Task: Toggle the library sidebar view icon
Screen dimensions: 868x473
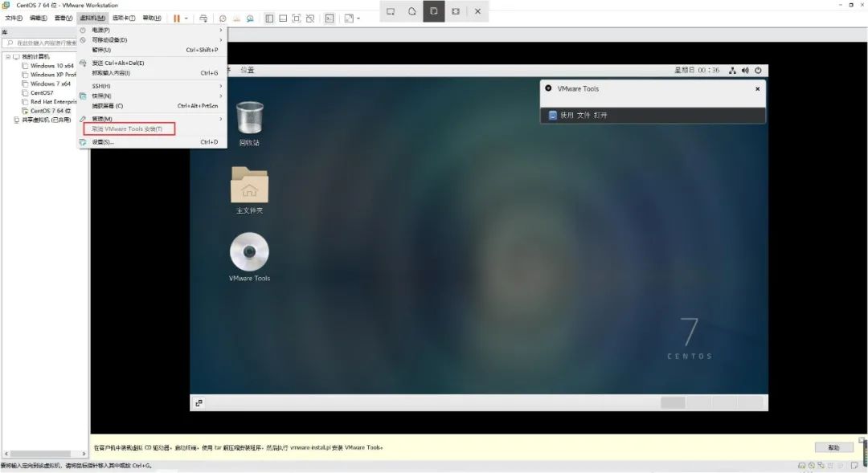Action: pos(269,18)
